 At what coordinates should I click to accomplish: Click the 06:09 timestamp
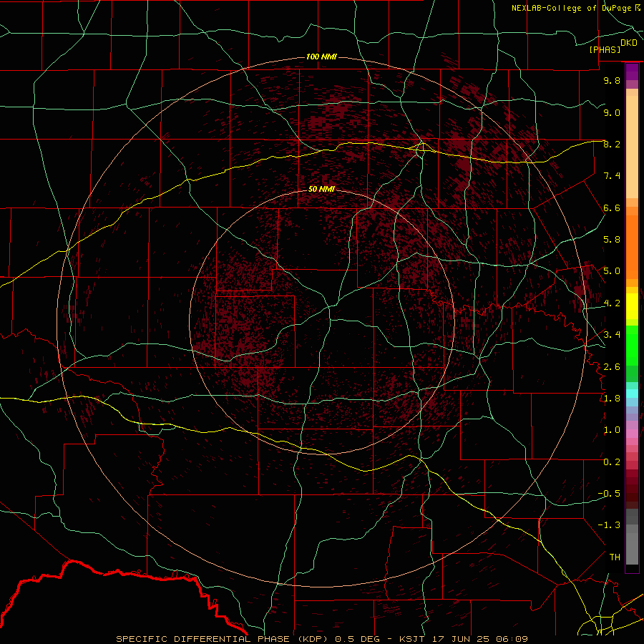(512, 639)
